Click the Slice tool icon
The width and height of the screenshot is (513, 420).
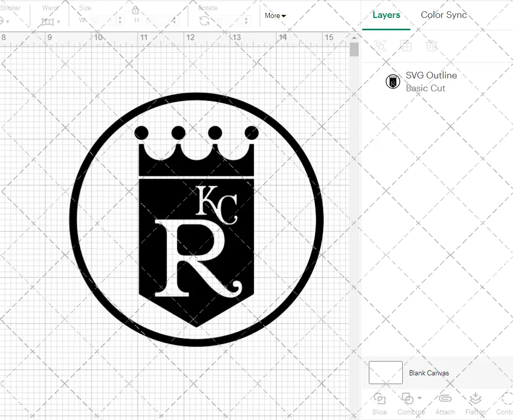[x=380, y=399]
